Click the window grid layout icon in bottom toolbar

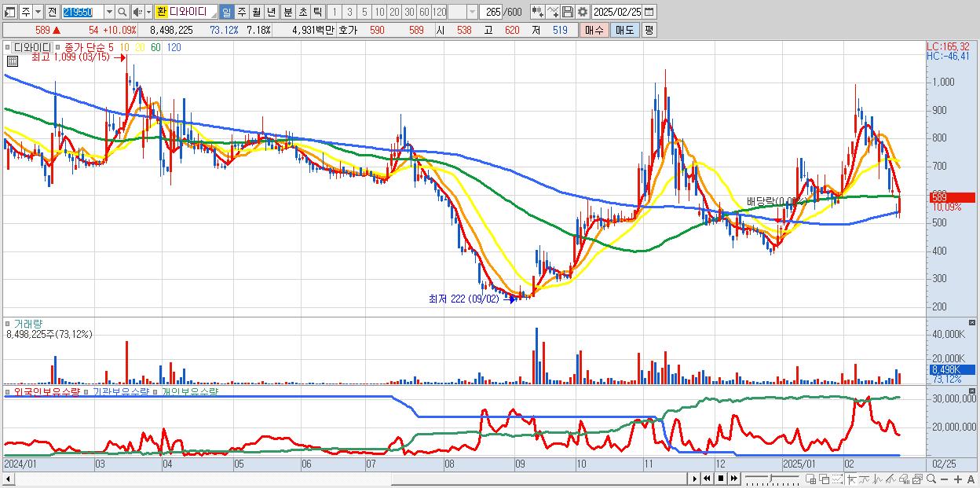coord(811,478)
